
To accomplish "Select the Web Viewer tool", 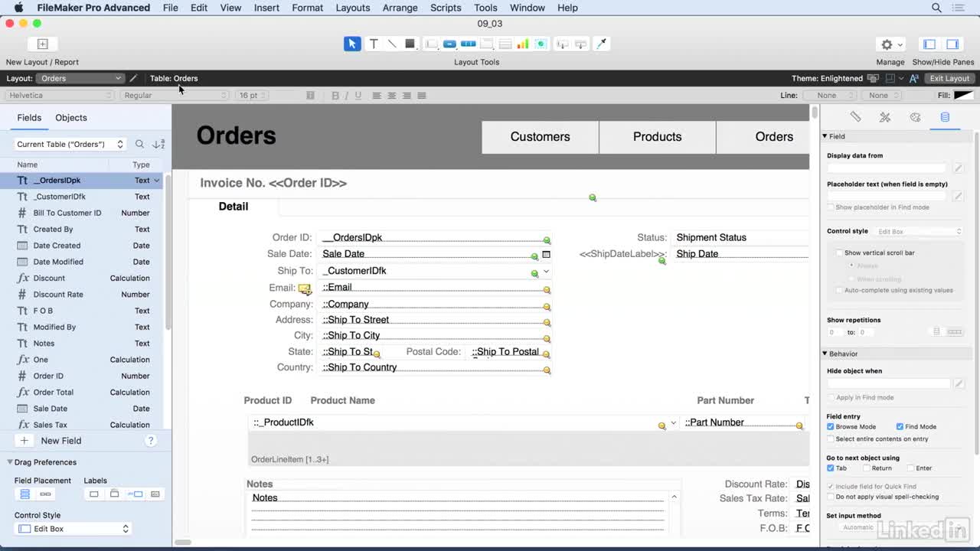I will coord(541,44).
